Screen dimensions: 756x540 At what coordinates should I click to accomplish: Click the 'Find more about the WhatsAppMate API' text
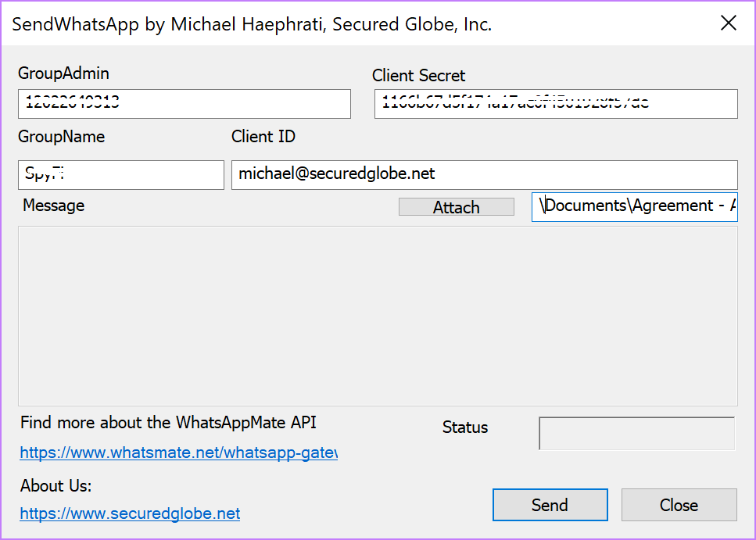tap(168, 422)
